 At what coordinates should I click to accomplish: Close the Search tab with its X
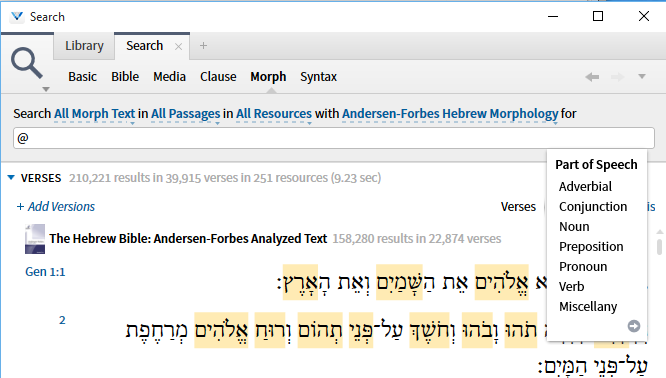pyautogui.click(x=178, y=47)
